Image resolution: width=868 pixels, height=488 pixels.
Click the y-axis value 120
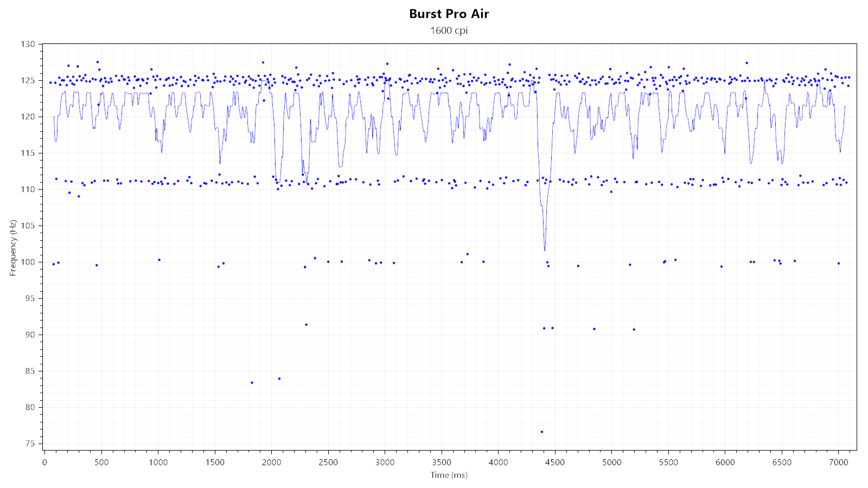(28, 117)
